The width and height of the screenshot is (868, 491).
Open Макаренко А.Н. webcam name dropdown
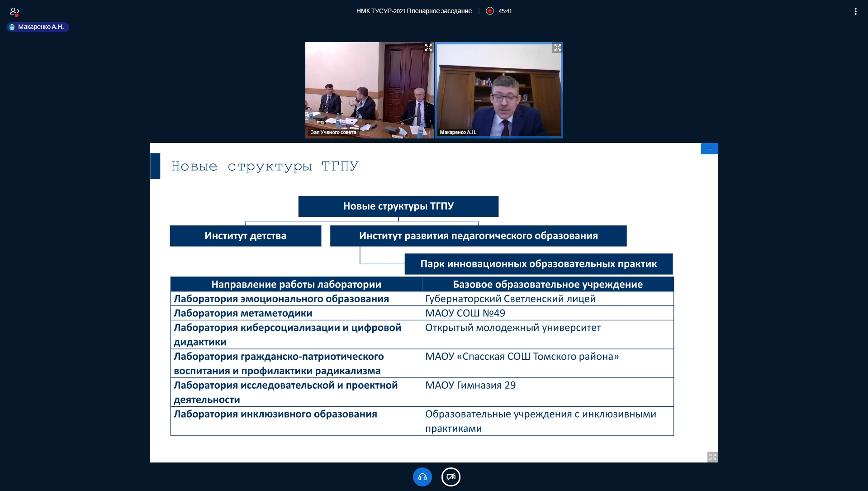[458, 132]
